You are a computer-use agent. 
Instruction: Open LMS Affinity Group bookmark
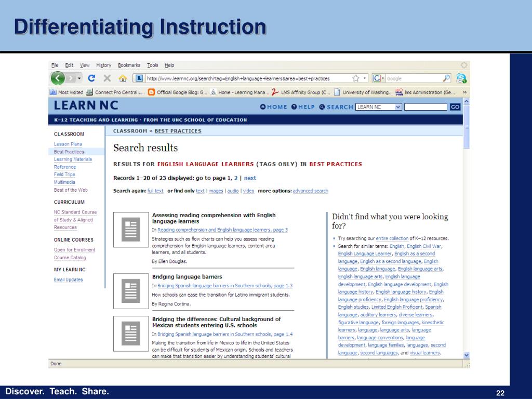pyautogui.click(x=301, y=92)
